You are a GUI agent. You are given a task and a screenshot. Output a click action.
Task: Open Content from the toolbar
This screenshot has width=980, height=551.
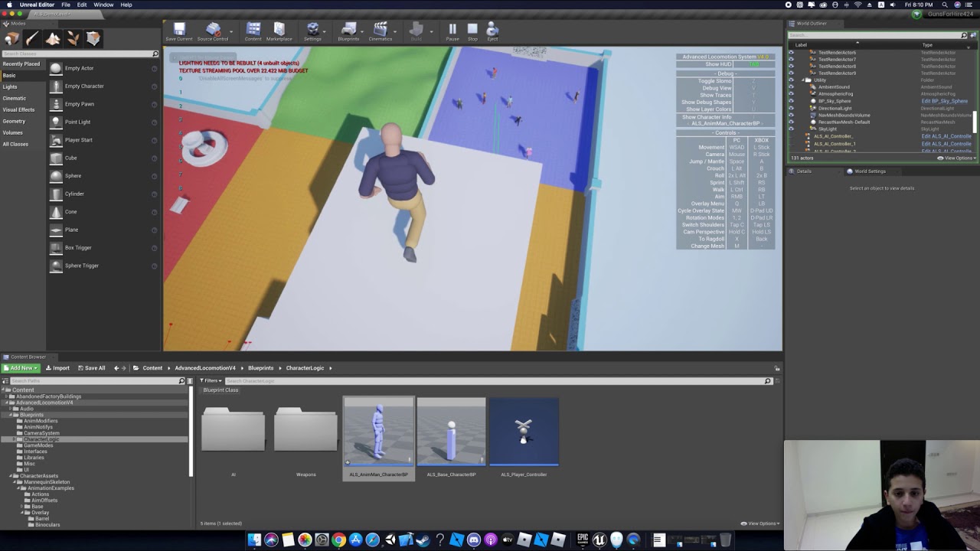(x=253, y=31)
